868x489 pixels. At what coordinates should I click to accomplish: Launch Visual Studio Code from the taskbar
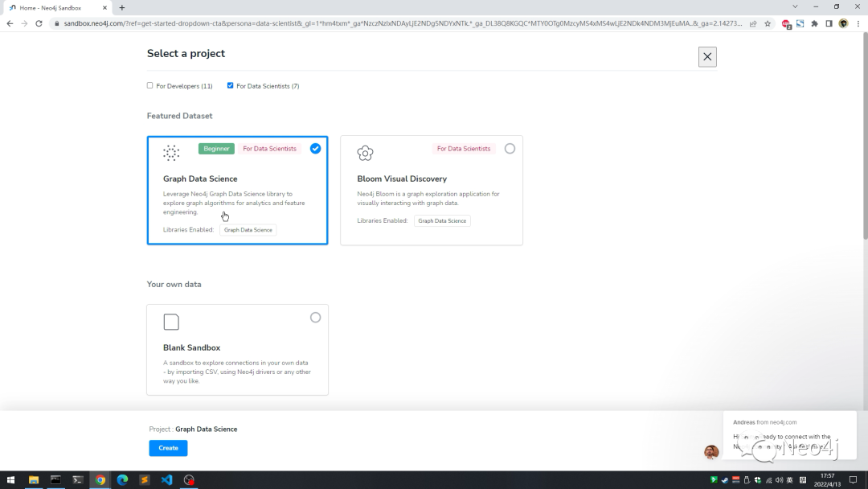(x=166, y=479)
